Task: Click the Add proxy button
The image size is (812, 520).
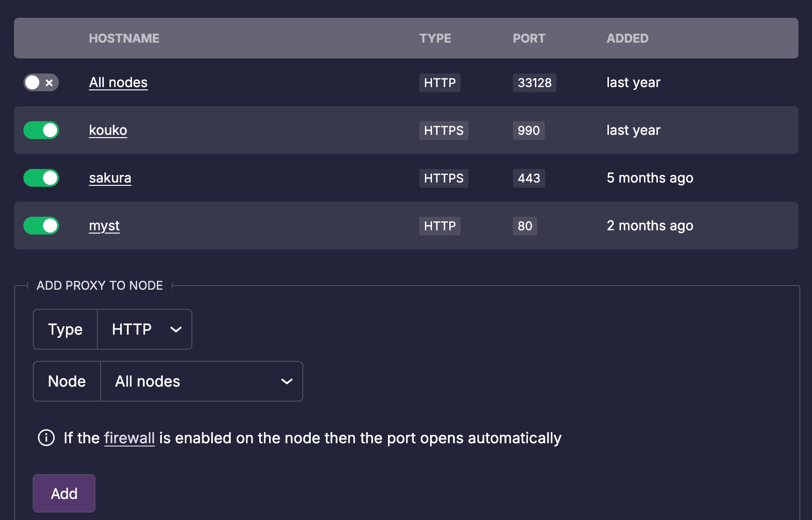Action: tap(64, 493)
